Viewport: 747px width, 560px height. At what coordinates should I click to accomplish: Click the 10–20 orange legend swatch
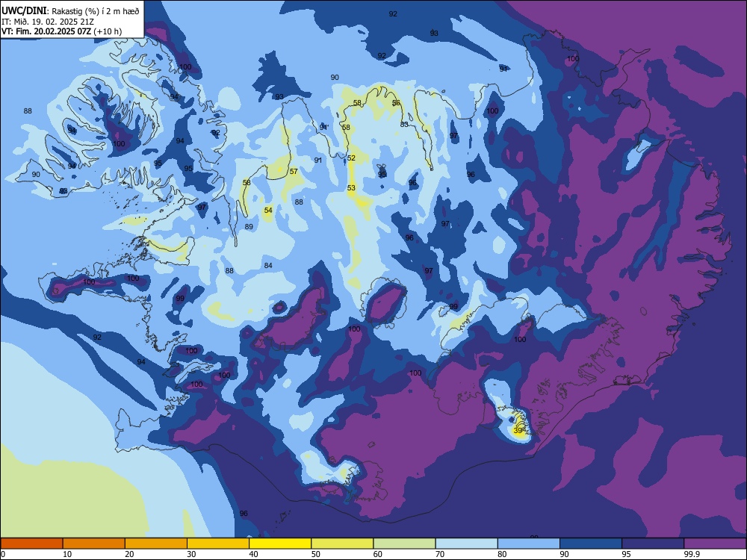coord(94,544)
